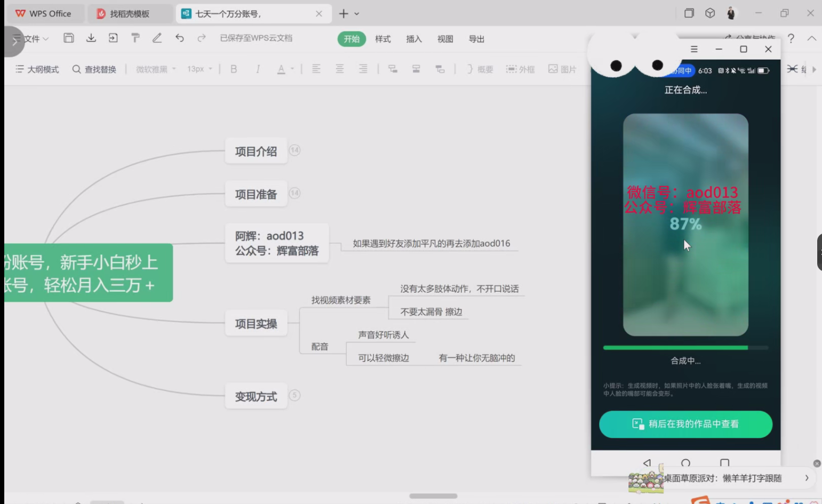
Task: Click the download icon in the toolbar
Action: point(91,38)
